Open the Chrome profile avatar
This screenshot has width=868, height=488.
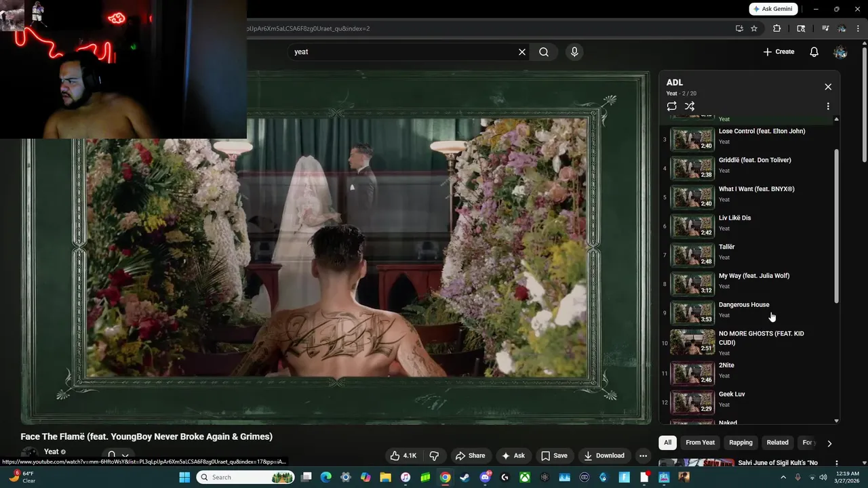[x=842, y=28]
